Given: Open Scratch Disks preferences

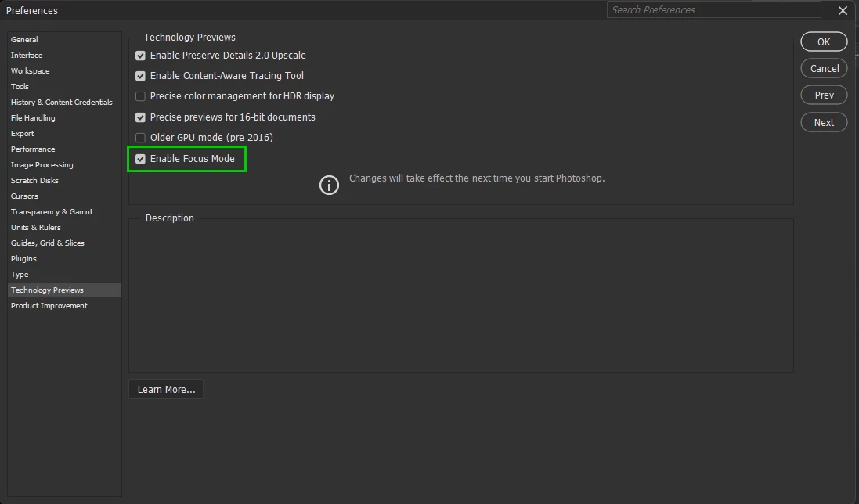Looking at the screenshot, I should 64,180.
